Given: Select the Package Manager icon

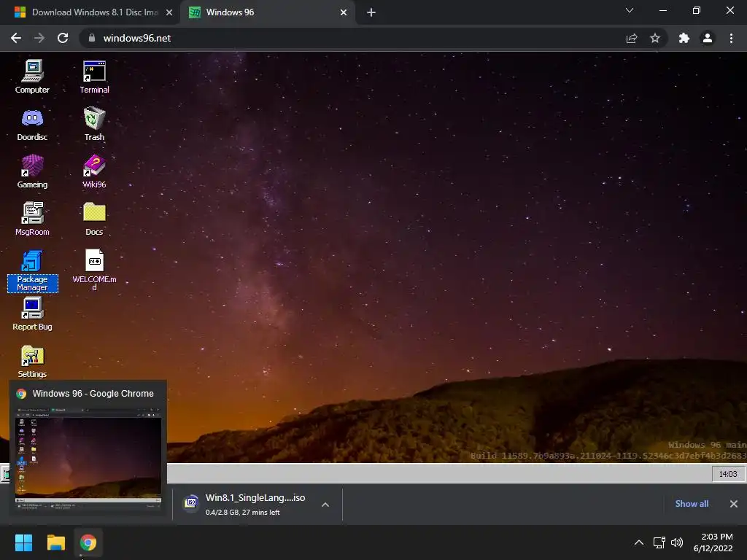Looking at the screenshot, I should 32,271.
